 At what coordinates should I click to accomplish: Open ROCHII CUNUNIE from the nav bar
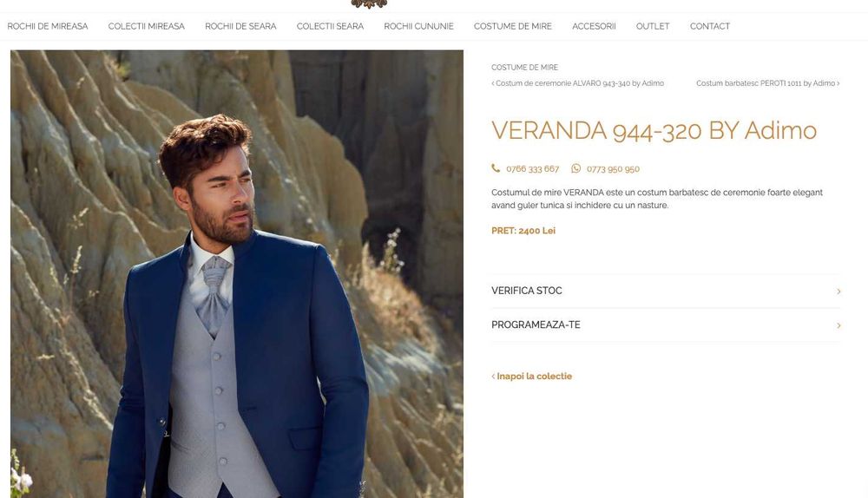pos(418,26)
